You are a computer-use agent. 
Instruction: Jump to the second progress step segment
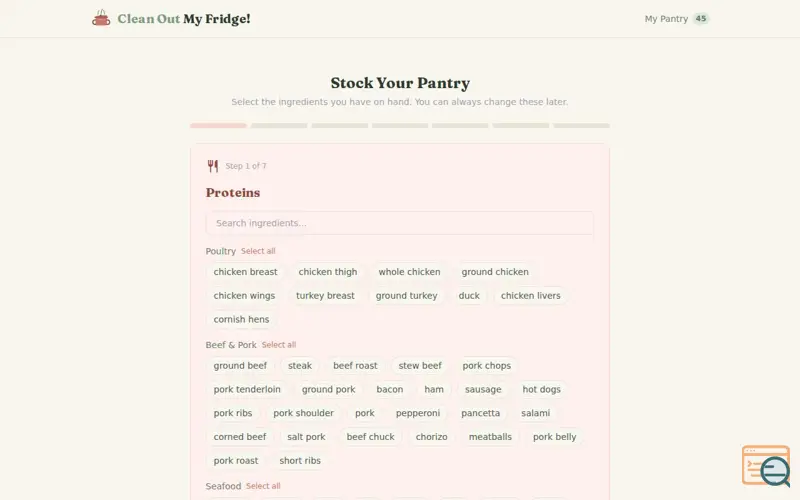tap(279, 126)
